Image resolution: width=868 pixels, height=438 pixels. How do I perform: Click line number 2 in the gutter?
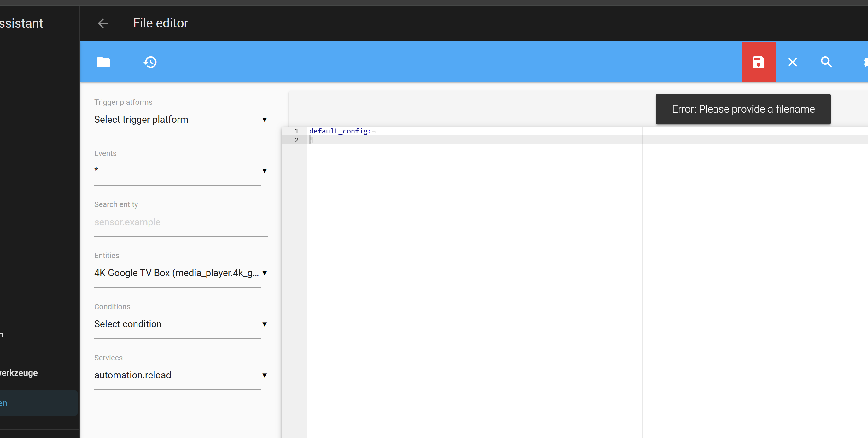(x=296, y=140)
